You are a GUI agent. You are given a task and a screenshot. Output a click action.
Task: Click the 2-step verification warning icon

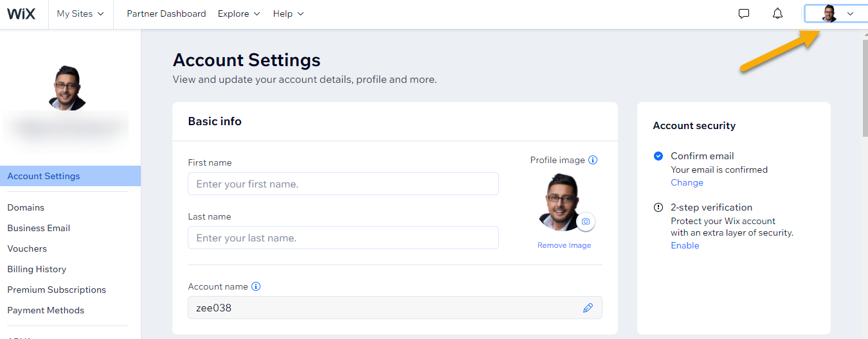click(658, 207)
